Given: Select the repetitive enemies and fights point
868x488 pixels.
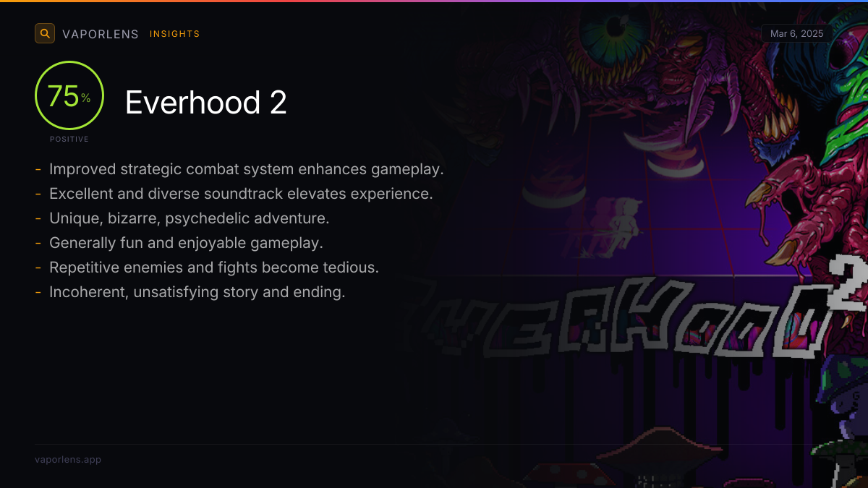Looking at the screenshot, I should pyautogui.click(x=214, y=267).
